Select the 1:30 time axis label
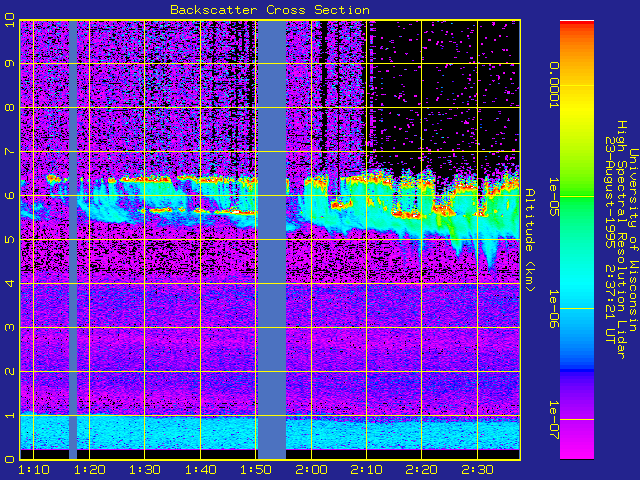This screenshot has height=480, width=640. point(144,469)
